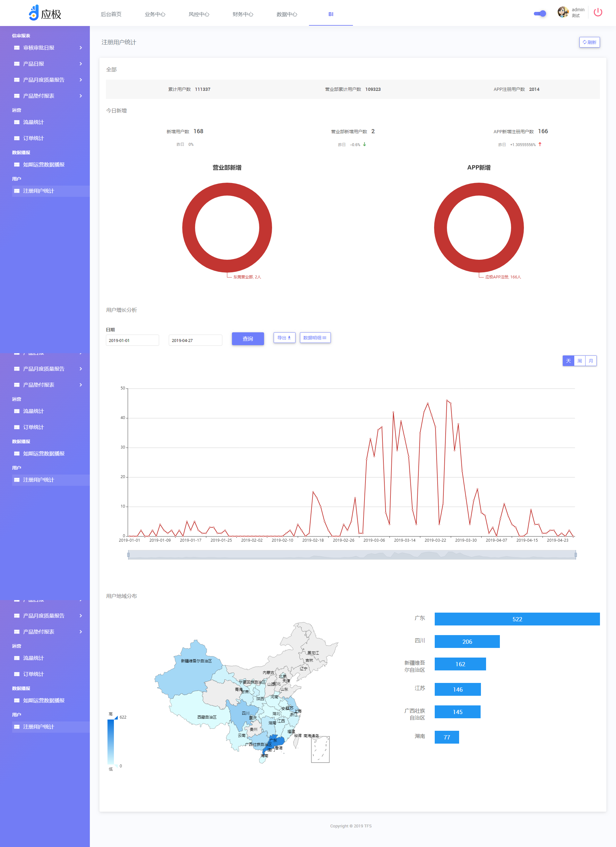This screenshot has width=616, height=847.
Task: Open the 业务中心 tab
Action: [155, 14]
